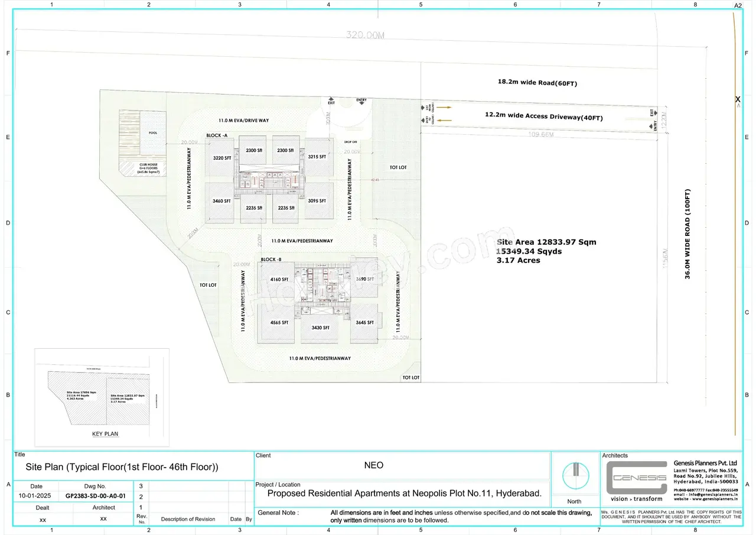The height and width of the screenshot is (535, 756).
Task: Click the 'BLOCK -A' heading
Action: click(217, 135)
